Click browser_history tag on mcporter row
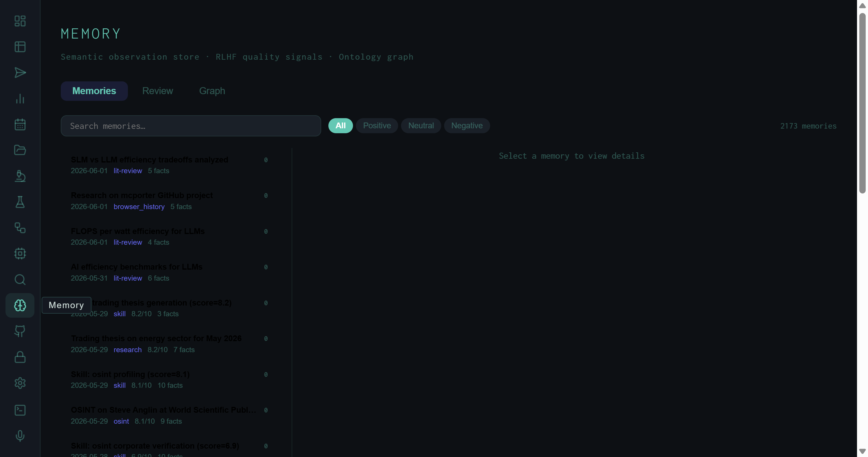 [139, 206]
